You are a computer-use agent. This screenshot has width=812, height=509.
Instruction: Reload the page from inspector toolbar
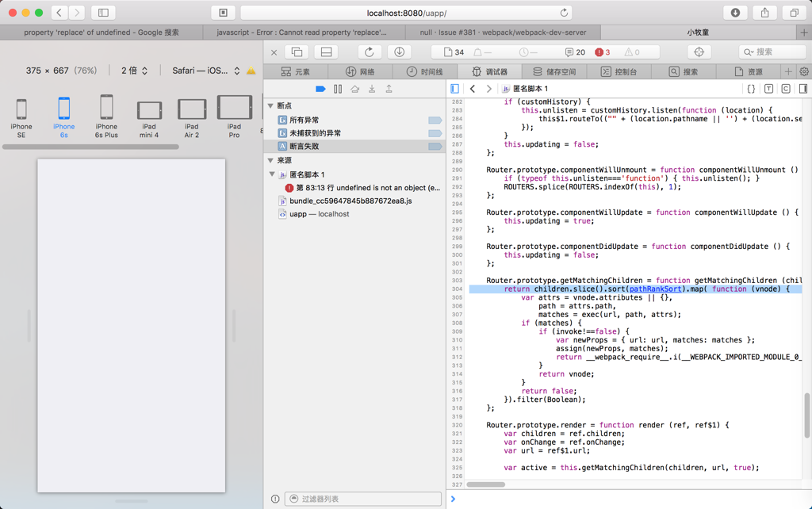point(369,52)
